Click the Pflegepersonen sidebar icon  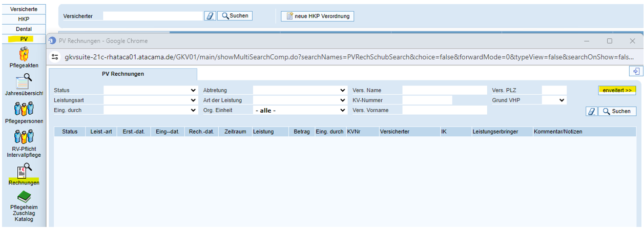[x=23, y=109]
